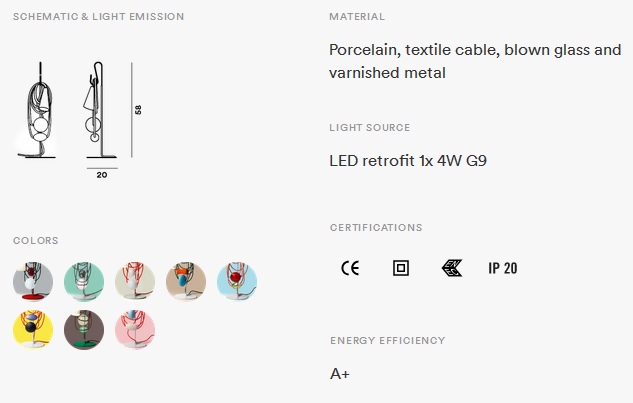
Task: Click the IP 20 protection rating icon
Action: click(x=503, y=268)
